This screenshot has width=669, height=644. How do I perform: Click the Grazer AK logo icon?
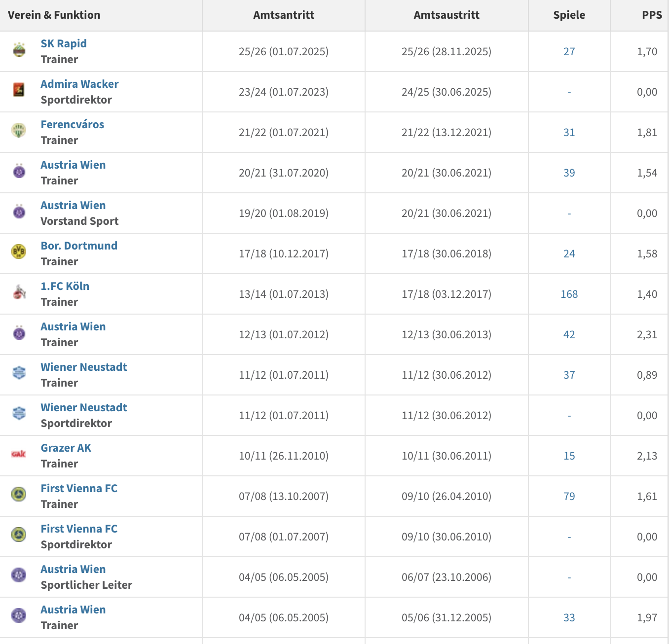pyautogui.click(x=19, y=454)
